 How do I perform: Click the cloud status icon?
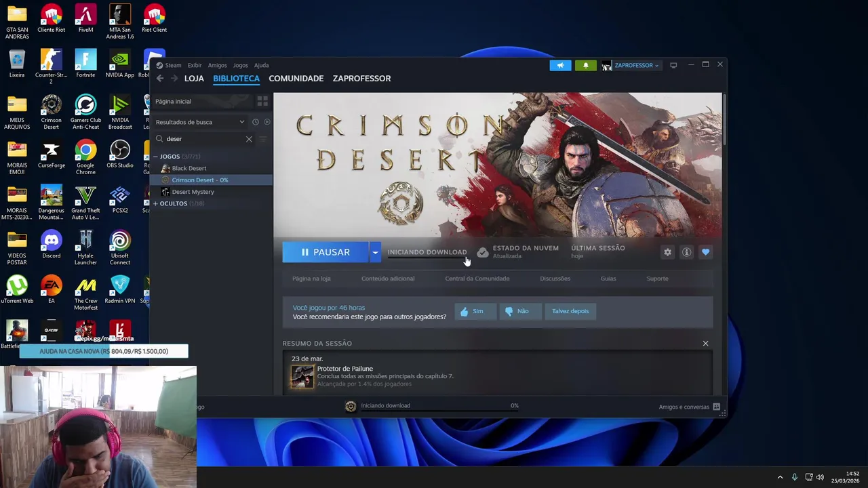[482, 252]
